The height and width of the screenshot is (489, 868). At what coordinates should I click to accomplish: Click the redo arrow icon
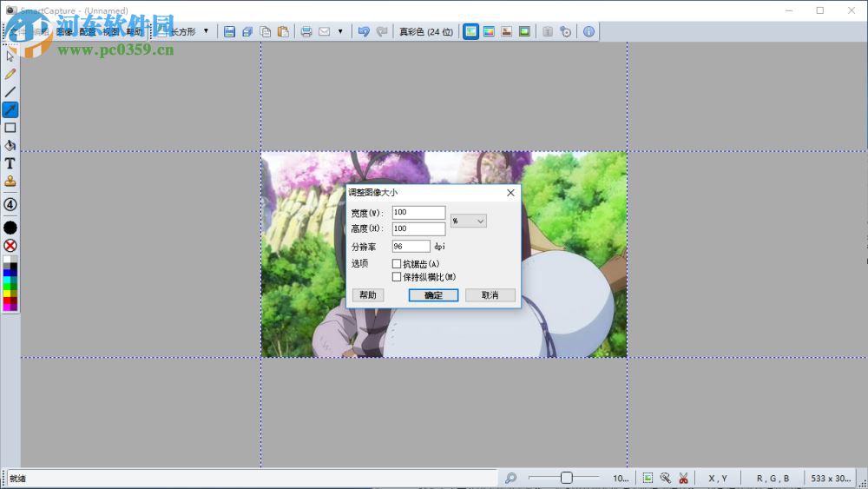click(381, 31)
